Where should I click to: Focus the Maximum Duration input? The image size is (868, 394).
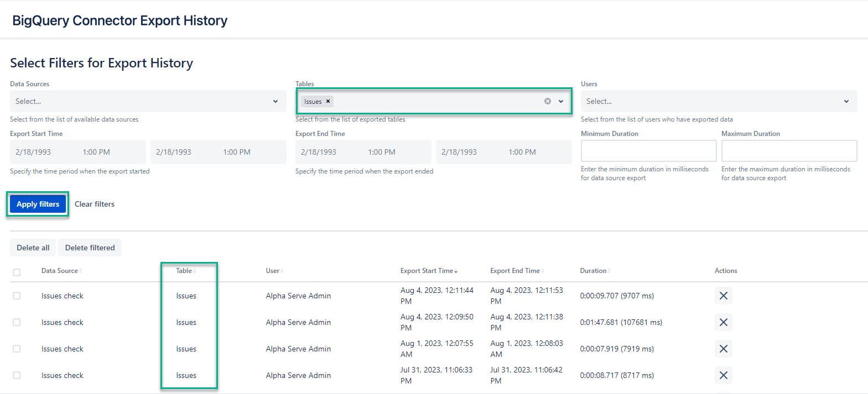pos(789,151)
